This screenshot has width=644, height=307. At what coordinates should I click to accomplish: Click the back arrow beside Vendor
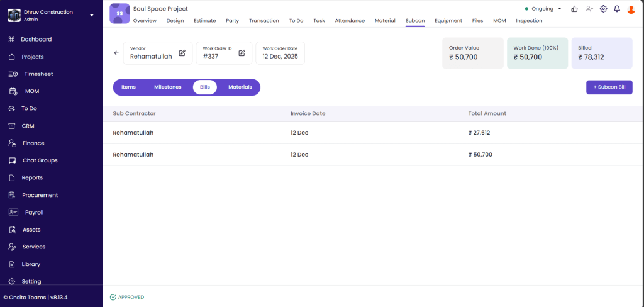[116, 53]
